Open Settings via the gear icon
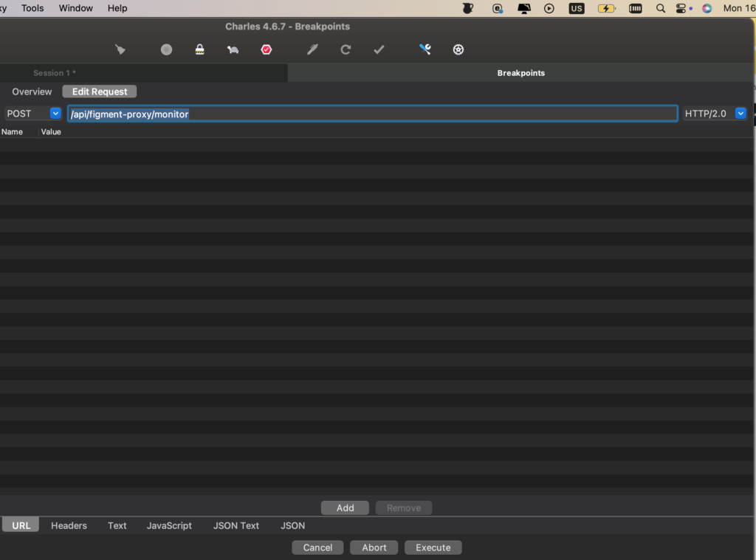Screen dimensions: 756x560 tap(458, 49)
